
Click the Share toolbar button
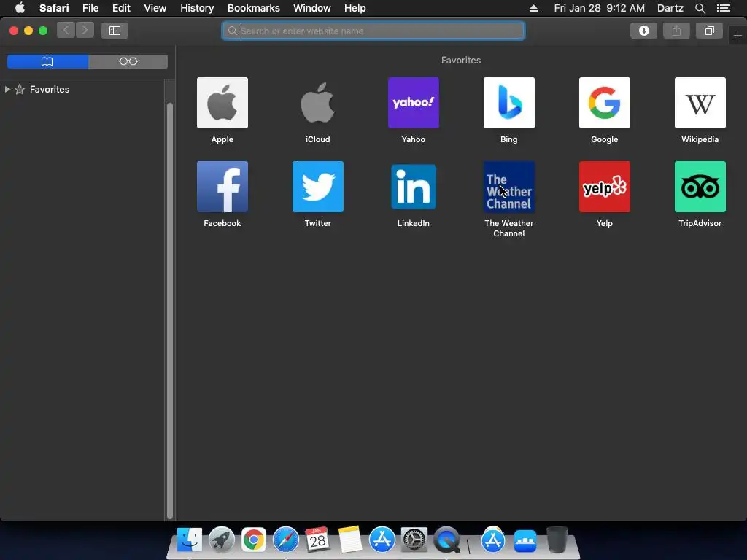tap(676, 31)
